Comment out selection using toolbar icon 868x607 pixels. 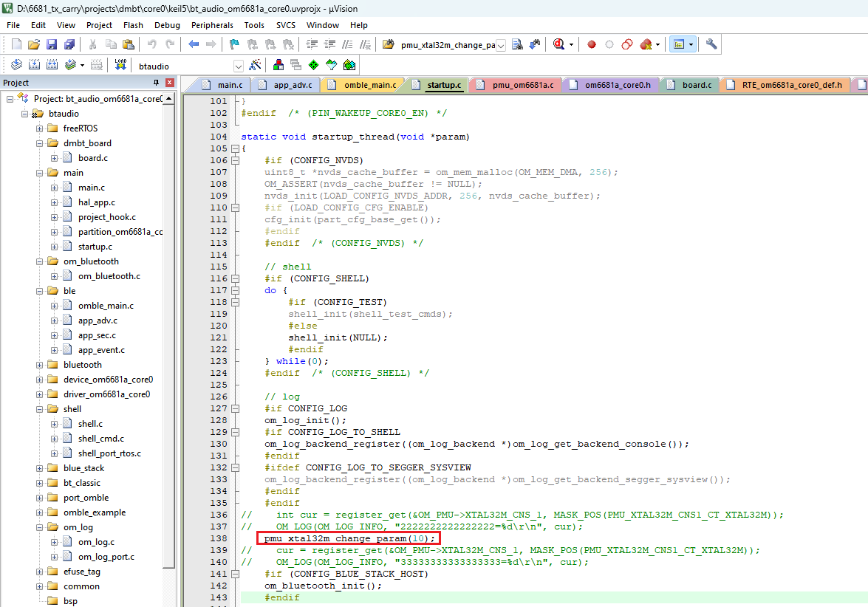(x=348, y=44)
